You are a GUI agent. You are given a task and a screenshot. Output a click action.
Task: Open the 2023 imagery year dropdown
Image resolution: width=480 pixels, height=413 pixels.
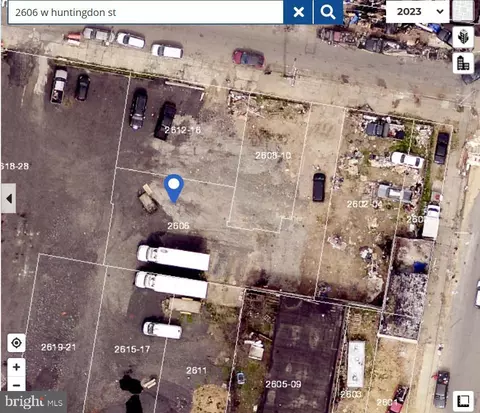[x=418, y=12]
